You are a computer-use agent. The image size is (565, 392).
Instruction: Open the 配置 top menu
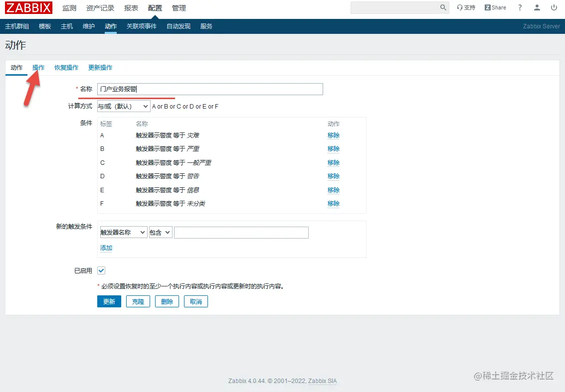pyautogui.click(x=155, y=8)
